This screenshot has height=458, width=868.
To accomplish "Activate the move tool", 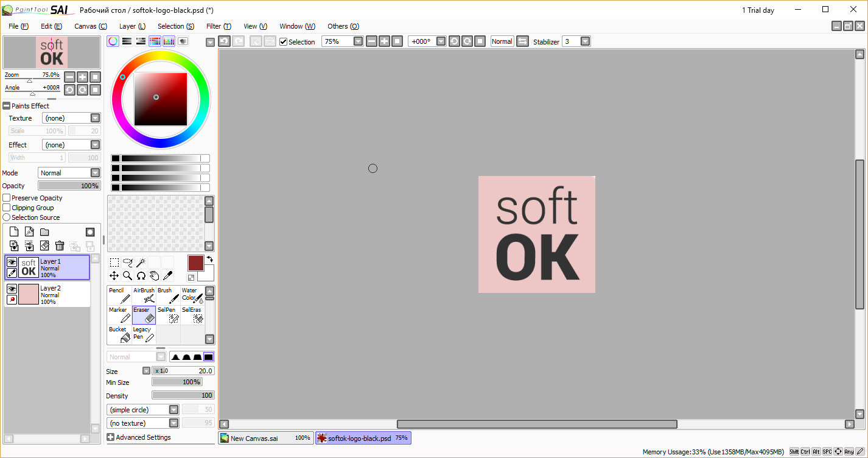I will 114,276.
